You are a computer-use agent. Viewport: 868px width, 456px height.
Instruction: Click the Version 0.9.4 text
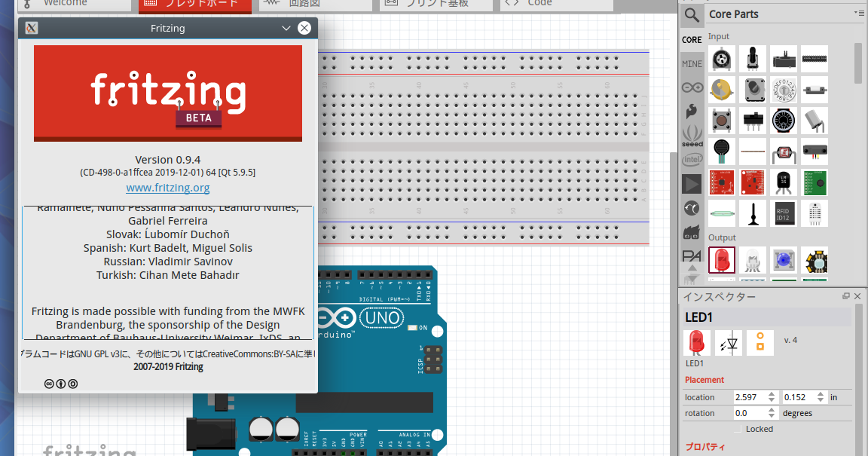point(168,160)
